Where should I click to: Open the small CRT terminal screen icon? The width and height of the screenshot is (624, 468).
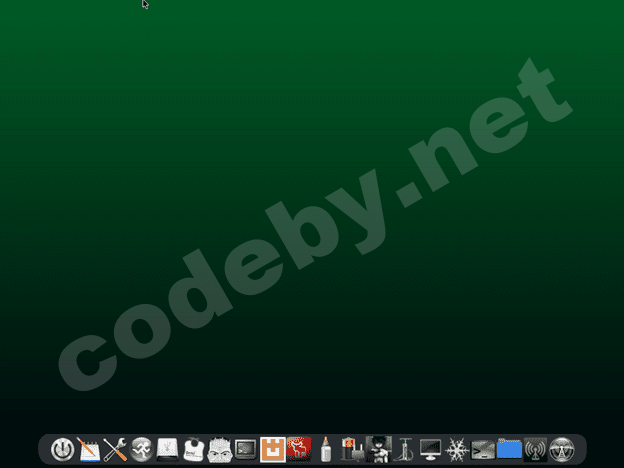pos(246,450)
